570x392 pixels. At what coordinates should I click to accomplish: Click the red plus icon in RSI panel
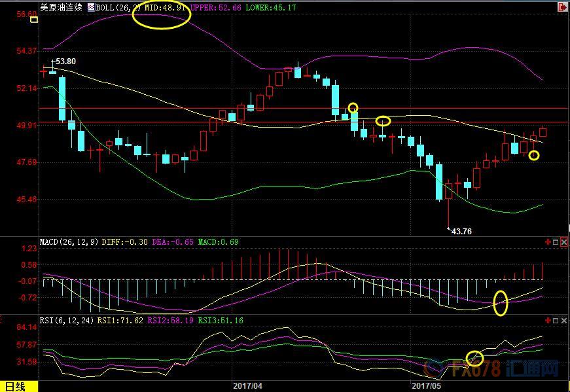(548, 321)
